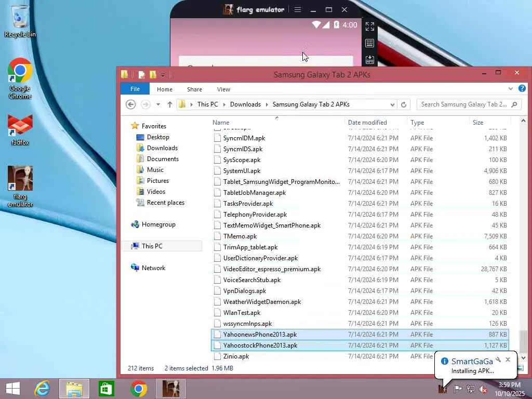Expand address bar history dropdown
This screenshot has height=399, width=532.
point(392,104)
